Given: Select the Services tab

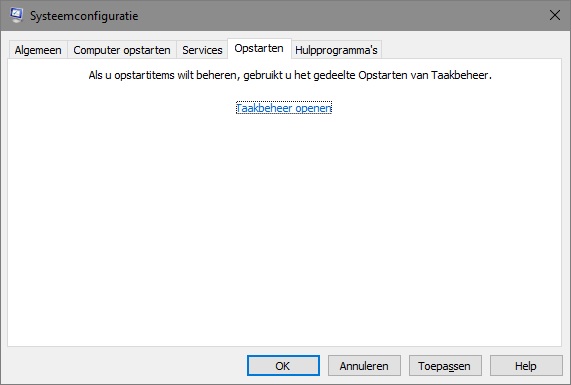Looking at the screenshot, I should tap(202, 50).
